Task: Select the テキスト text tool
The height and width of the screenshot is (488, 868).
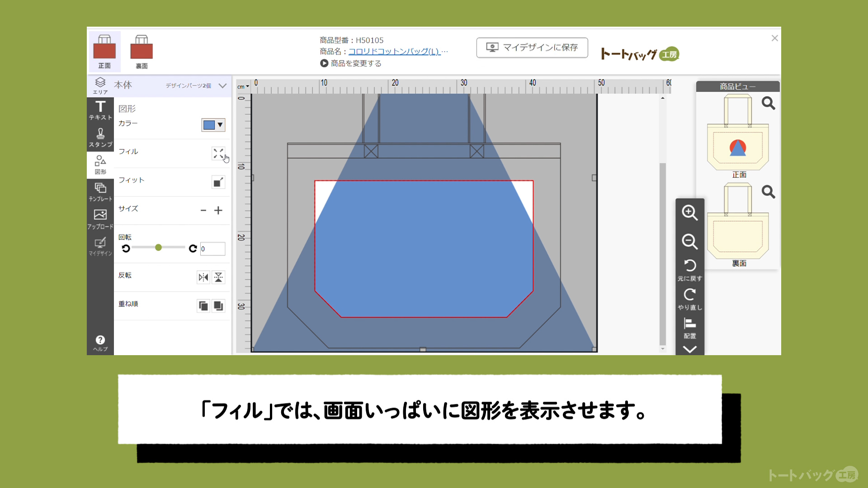Action: click(x=100, y=110)
